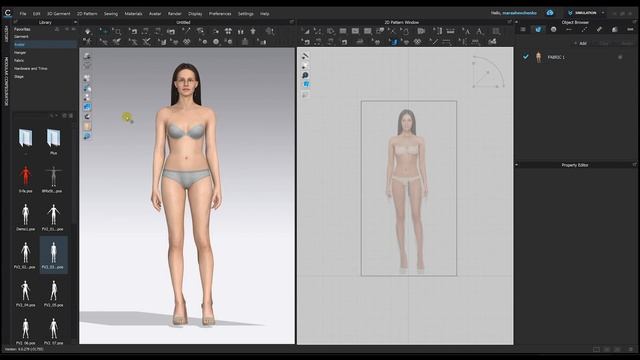Screen dimensions: 640x360
Task: Select Garment in the Library list
Action: 21,36
